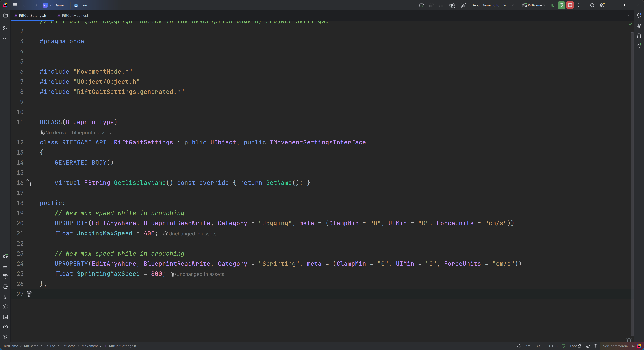Open Search Everywhere magnifier
The image size is (644, 350).
click(592, 5)
